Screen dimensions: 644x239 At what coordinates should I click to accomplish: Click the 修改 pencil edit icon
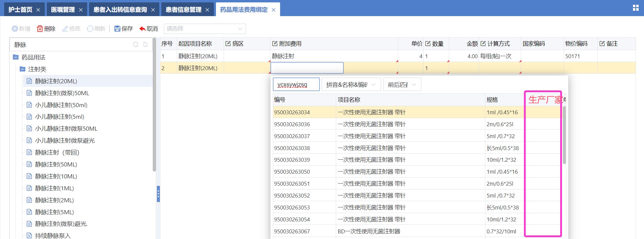click(65, 29)
